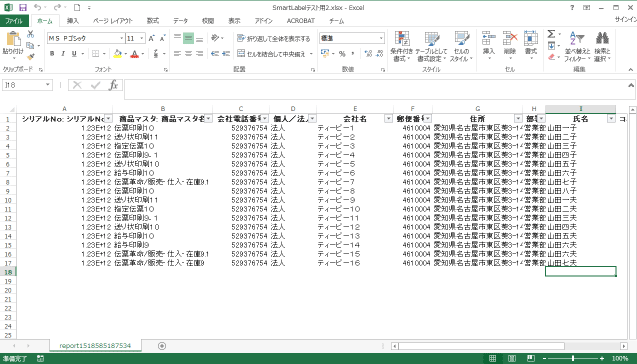Apply the red font color swatch
The image size is (637, 364).
point(134,54)
